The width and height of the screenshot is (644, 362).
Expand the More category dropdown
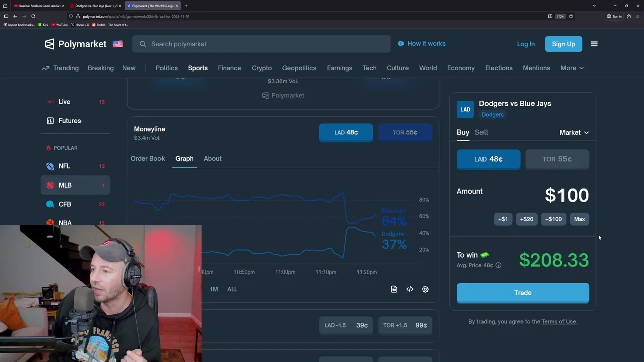pyautogui.click(x=572, y=68)
